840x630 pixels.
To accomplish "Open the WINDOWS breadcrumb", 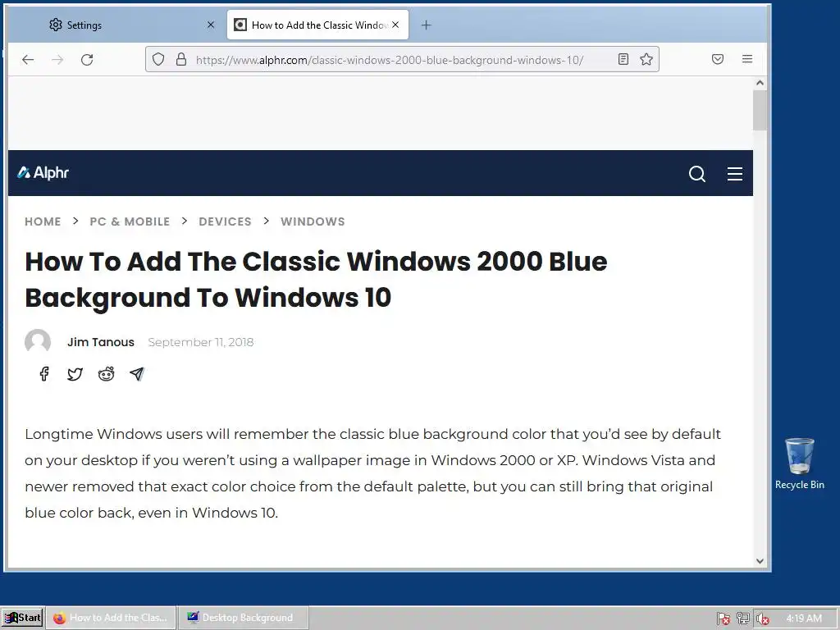I will (x=313, y=221).
